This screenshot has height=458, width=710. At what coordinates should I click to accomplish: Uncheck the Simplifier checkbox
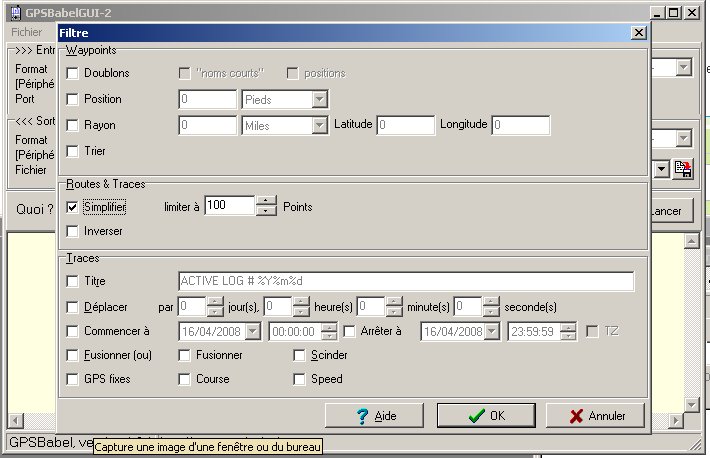pos(73,207)
